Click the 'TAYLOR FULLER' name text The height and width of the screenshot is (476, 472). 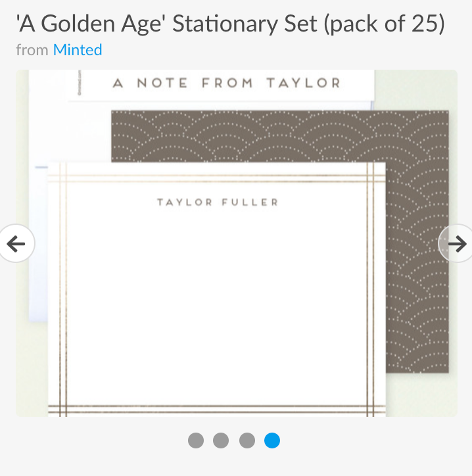(x=218, y=202)
